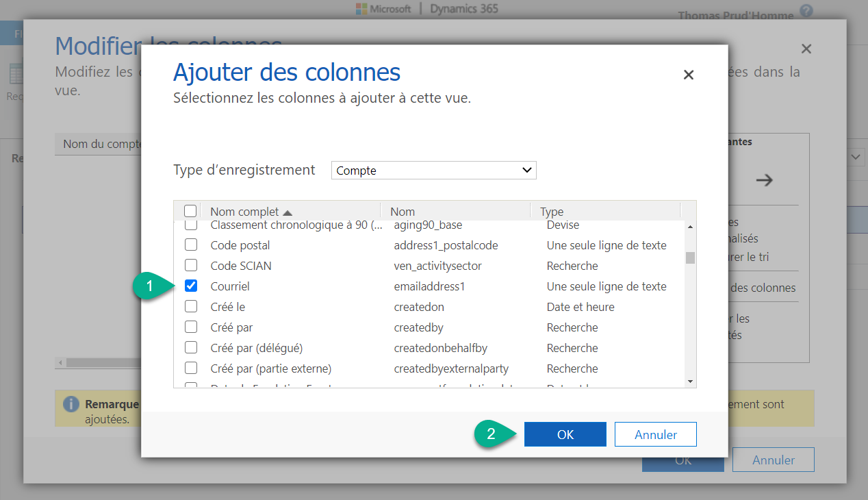Image resolution: width=868 pixels, height=500 pixels.
Task: Close the Modifier les colonnes dialog
Action: coord(806,49)
